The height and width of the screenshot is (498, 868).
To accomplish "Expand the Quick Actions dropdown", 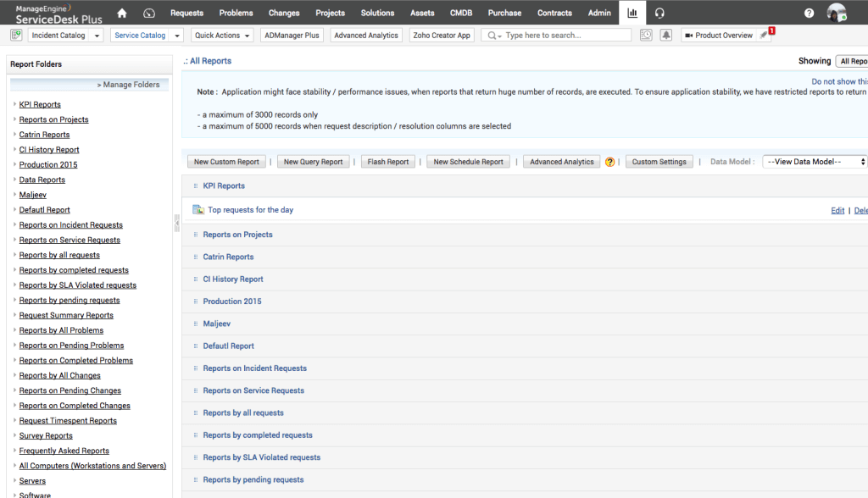I will pos(223,36).
